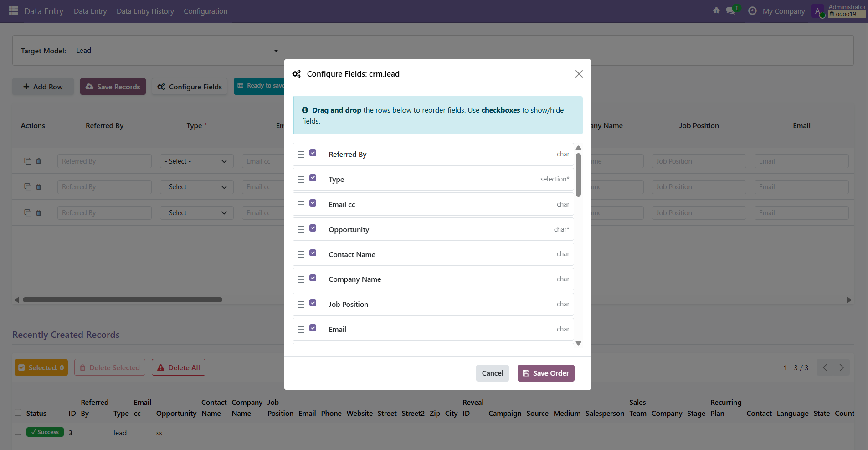868x450 pixels.
Task: Go to next page of recent records
Action: (841, 367)
